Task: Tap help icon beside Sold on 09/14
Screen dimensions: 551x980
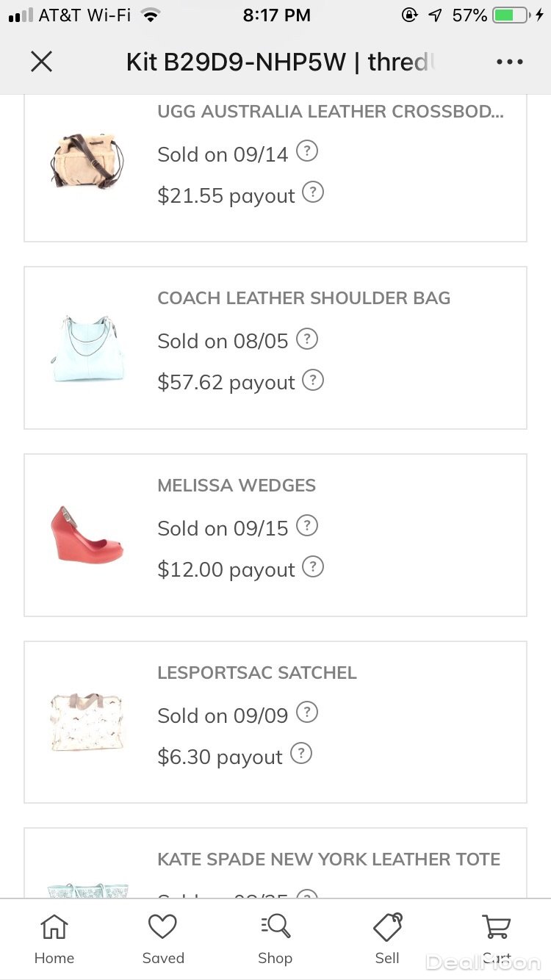Action: [307, 152]
